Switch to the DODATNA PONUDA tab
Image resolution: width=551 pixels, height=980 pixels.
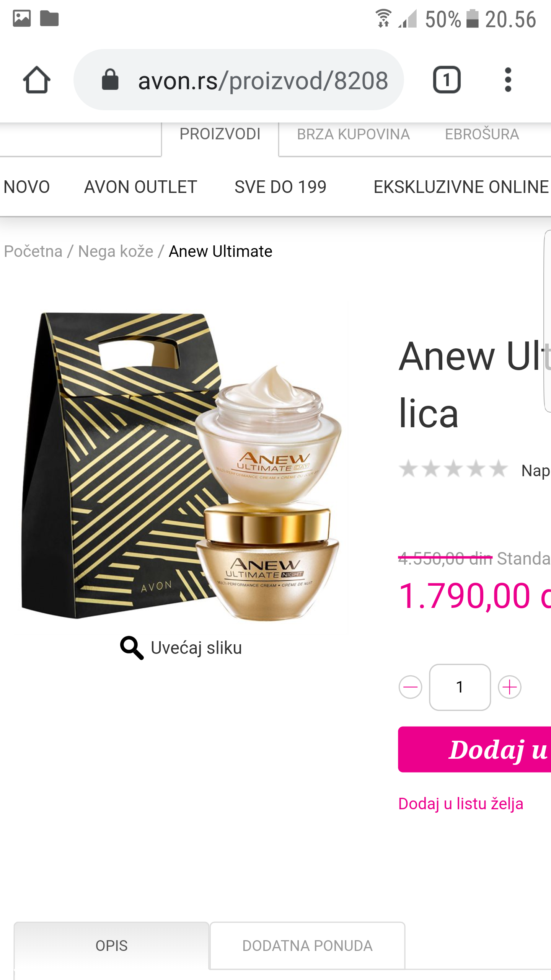pos(307,946)
